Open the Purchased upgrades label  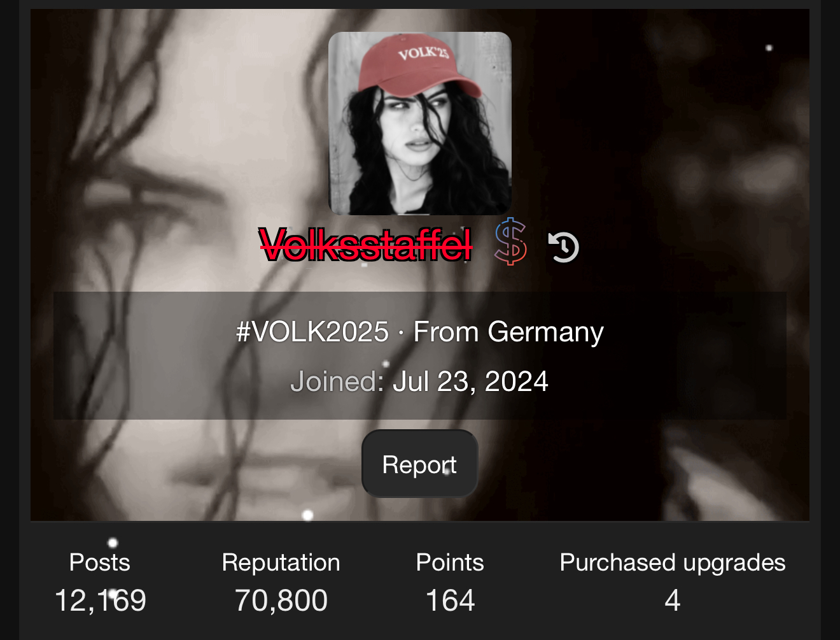click(x=673, y=563)
